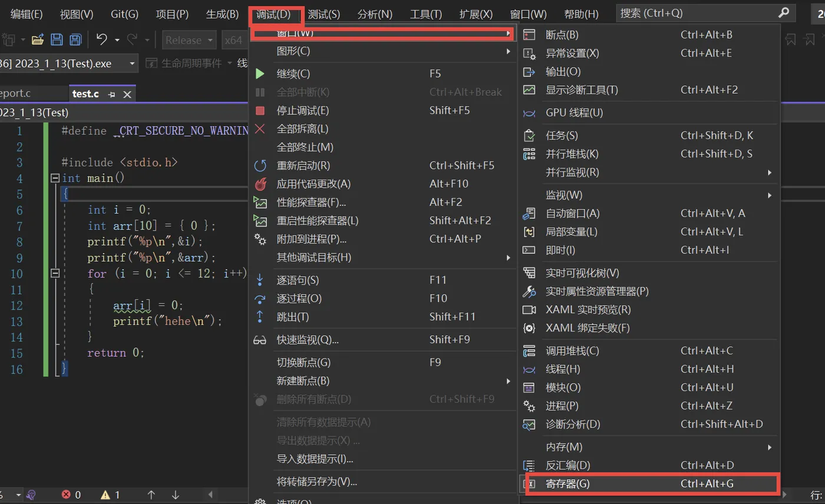Click the single-disk Save icon in toolbar
The width and height of the screenshot is (825, 504).
click(x=57, y=40)
